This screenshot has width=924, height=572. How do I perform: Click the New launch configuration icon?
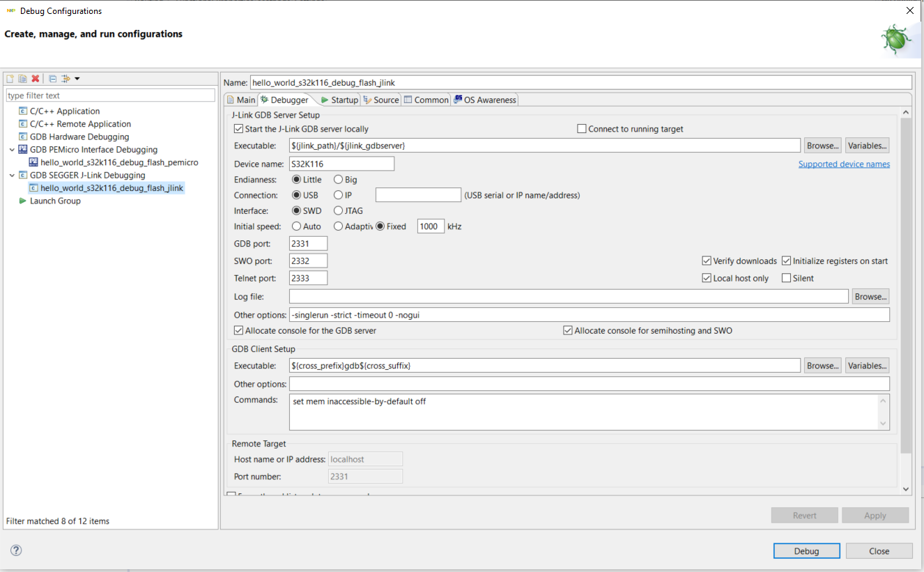point(10,79)
